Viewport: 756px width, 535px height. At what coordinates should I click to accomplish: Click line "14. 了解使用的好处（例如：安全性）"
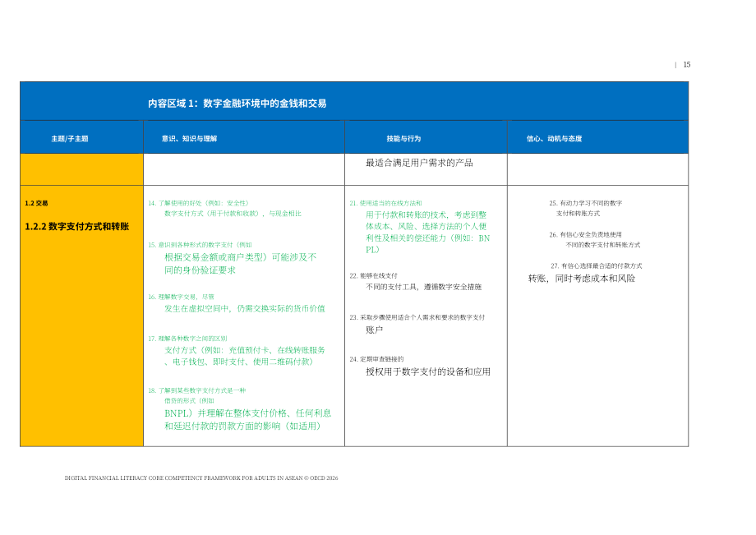[x=199, y=203]
